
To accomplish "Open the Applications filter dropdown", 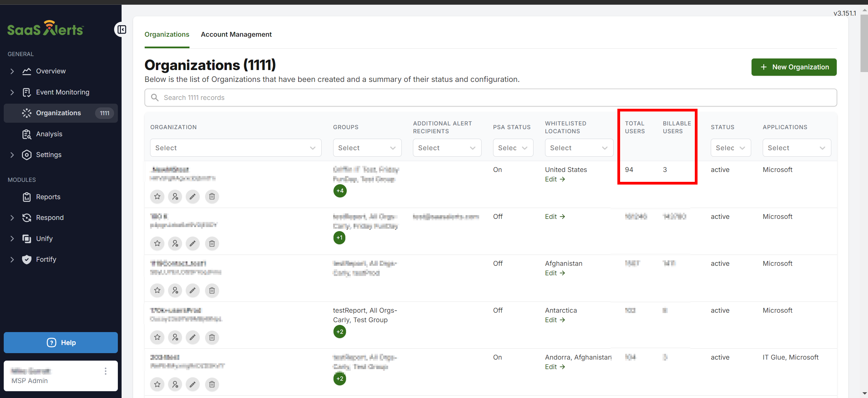I will 796,148.
